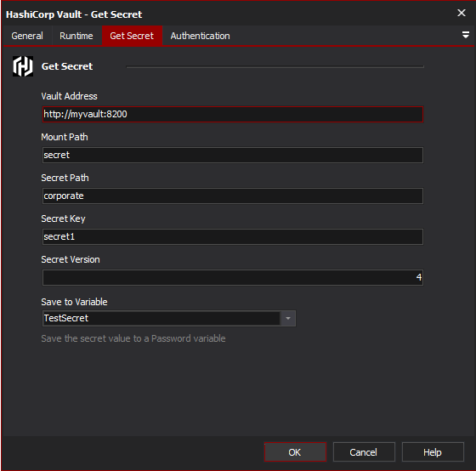
Task: Focus the Mount Path input
Action: coord(233,156)
